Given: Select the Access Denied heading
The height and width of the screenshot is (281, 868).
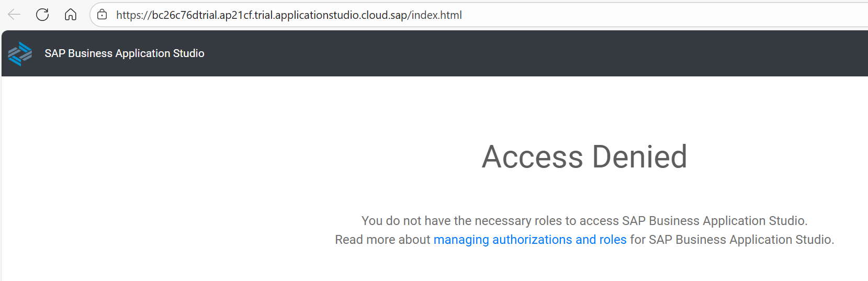Looking at the screenshot, I should tap(584, 156).
